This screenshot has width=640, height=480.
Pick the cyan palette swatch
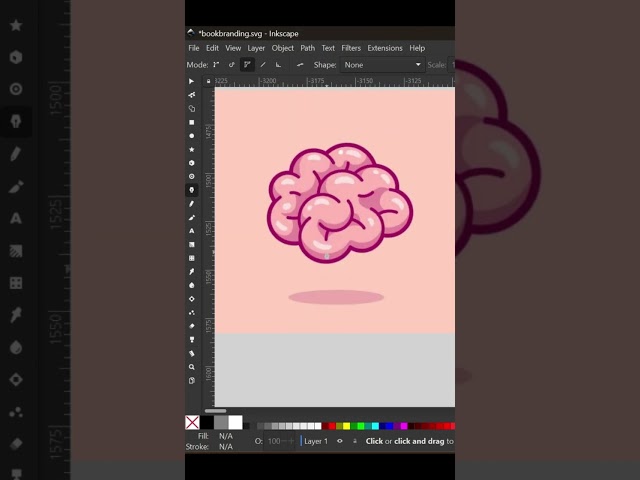tap(375, 426)
